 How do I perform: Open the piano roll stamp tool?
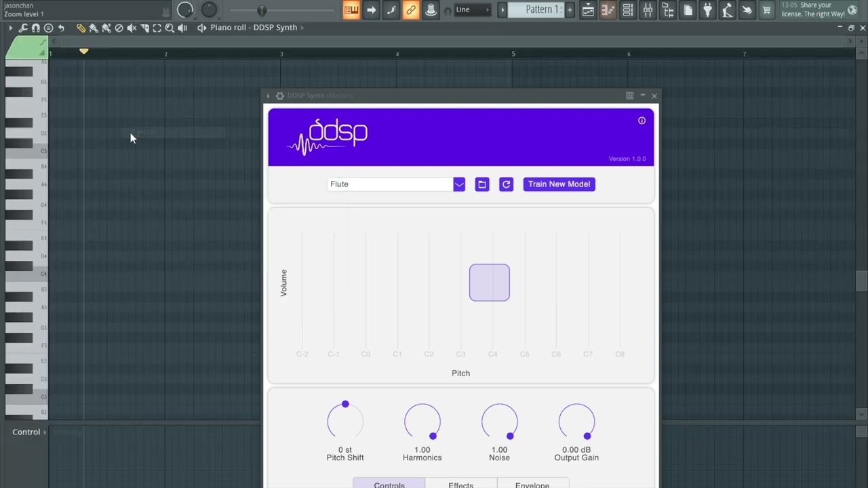click(48, 28)
